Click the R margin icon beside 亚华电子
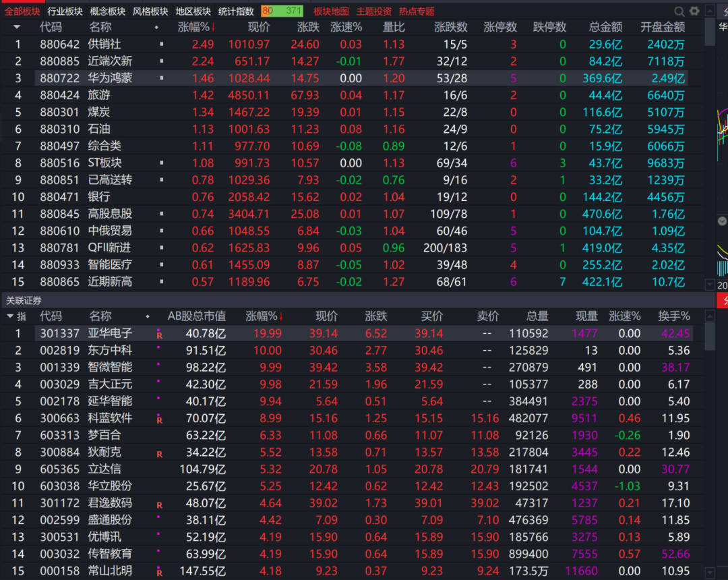Image resolution: width=728 pixels, height=580 pixels. [159, 333]
